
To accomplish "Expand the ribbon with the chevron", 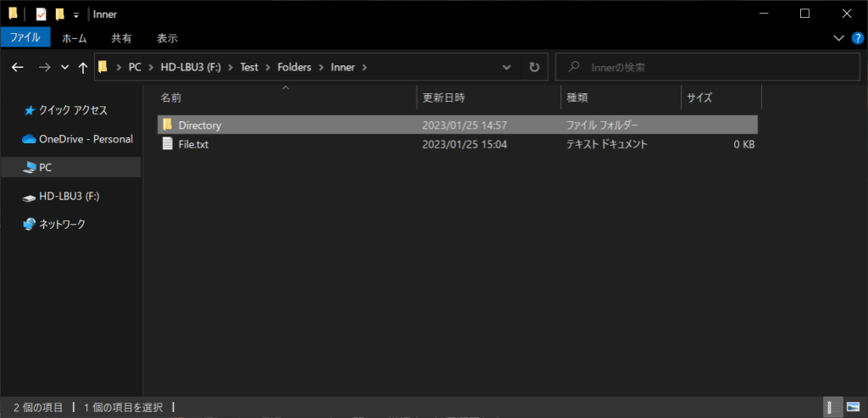I will click(837, 38).
